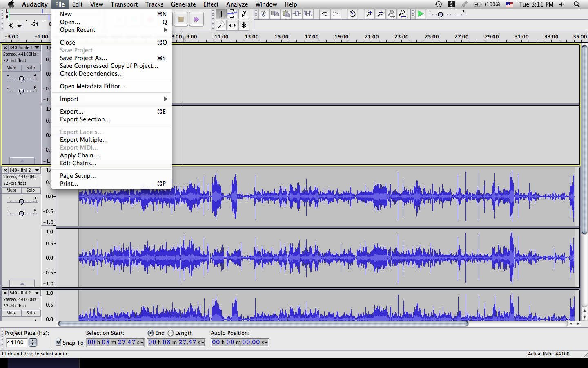Choose the Time Shift tool
The width and height of the screenshot is (588, 368).
pyautogui.click(x=232, y=25)
